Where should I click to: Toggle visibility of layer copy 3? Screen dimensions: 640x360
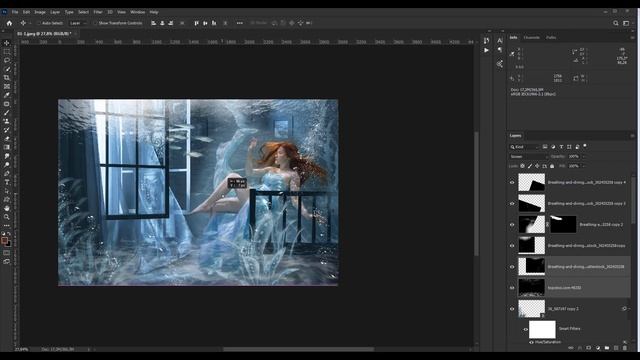click(x=512, y=203)
